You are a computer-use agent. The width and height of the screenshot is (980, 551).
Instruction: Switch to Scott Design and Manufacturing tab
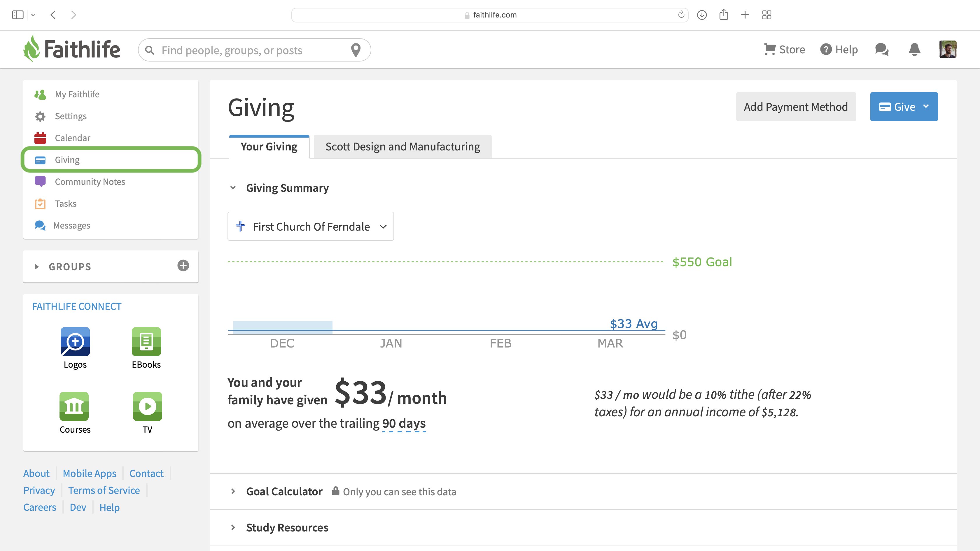pyautogui.click(x=402, y=146)
